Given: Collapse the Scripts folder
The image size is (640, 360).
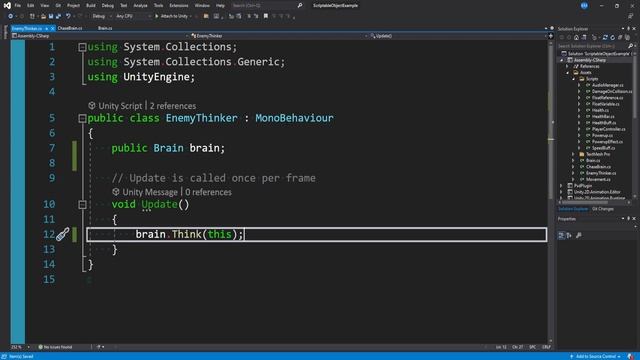Looking at the screenshot, I should click(x=573, y=79).
